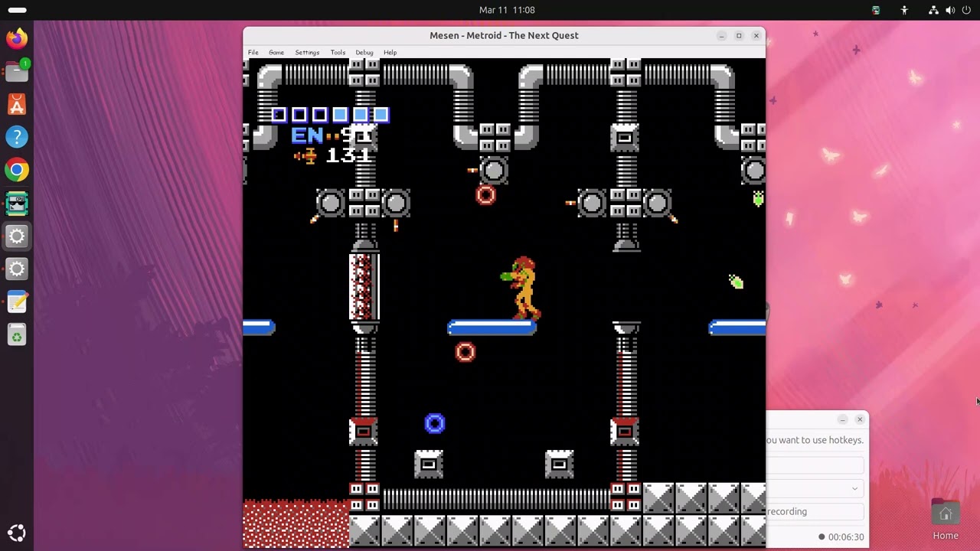Launch Firefox from the dock
980x551 pixels.
click(x=17, y=38)
